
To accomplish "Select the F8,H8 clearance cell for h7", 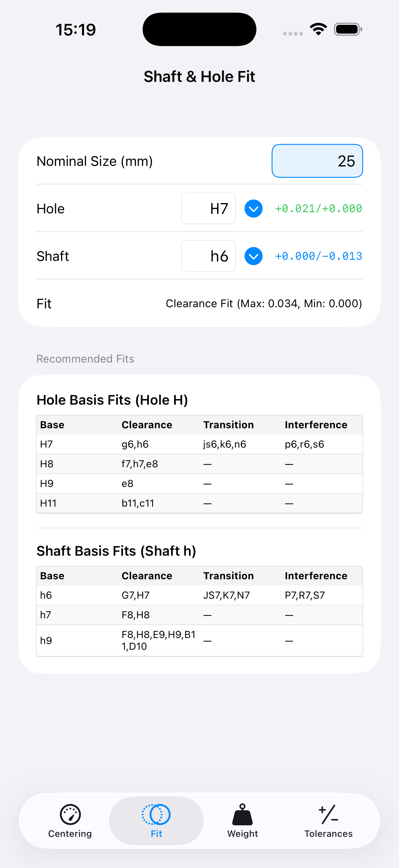I will 135,615.
